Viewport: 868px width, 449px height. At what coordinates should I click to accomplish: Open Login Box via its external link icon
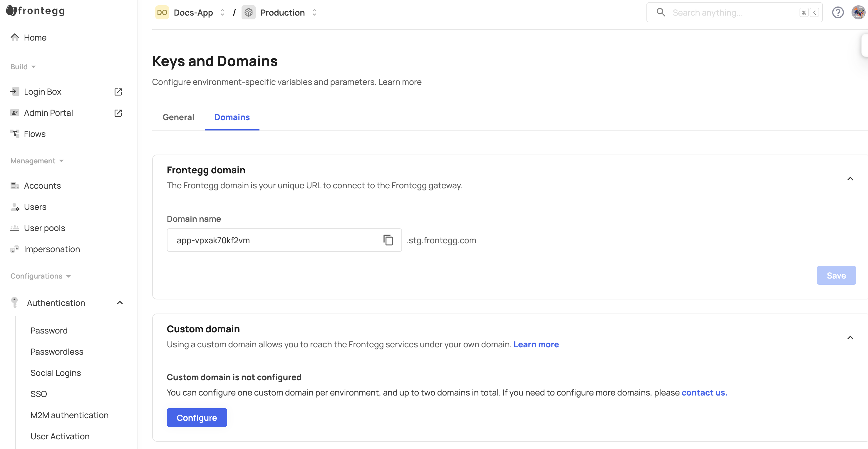(x=118, y=91)
